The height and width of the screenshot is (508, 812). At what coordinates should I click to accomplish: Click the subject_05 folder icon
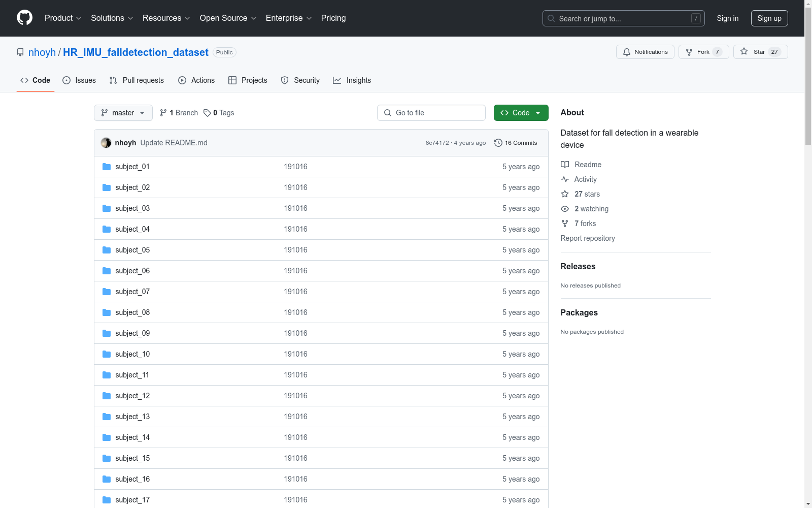pos(107,250)
